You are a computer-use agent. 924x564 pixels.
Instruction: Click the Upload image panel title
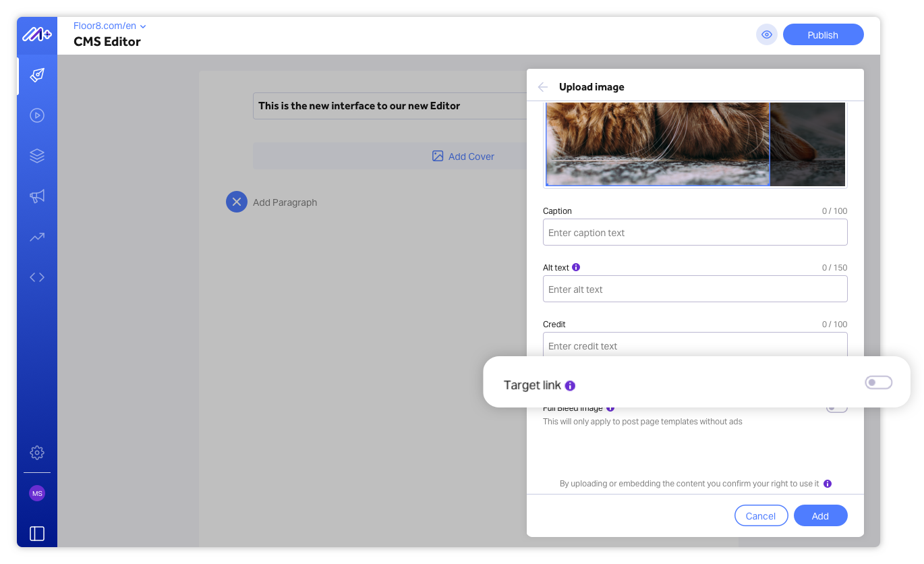(x=591, y=87)
